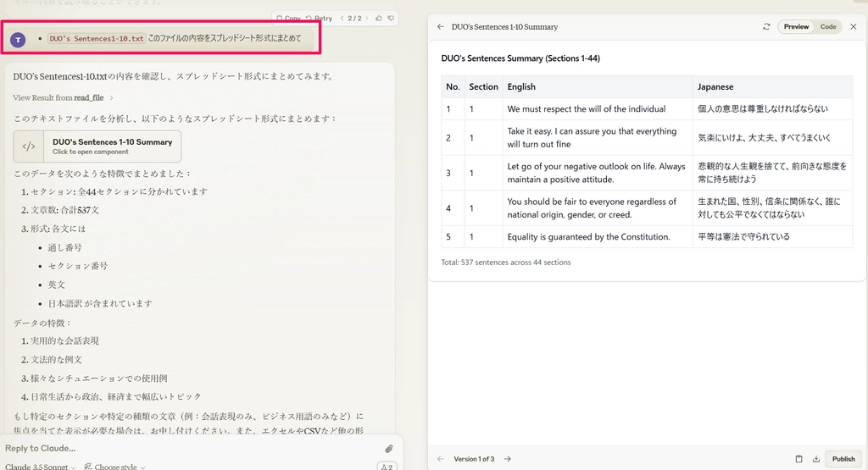Copy the assistant message
Screen dimensions: 868x470
point(288,19)
